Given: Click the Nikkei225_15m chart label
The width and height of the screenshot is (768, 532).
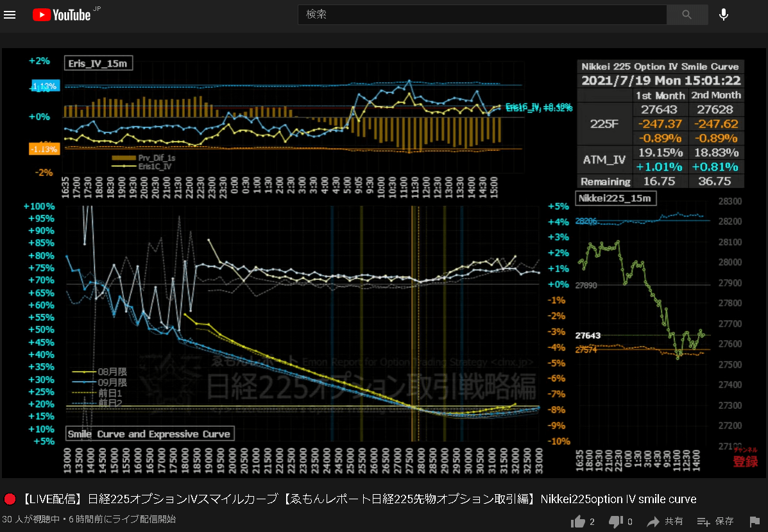Looking at the screenshot, I should tap(615, 198).
